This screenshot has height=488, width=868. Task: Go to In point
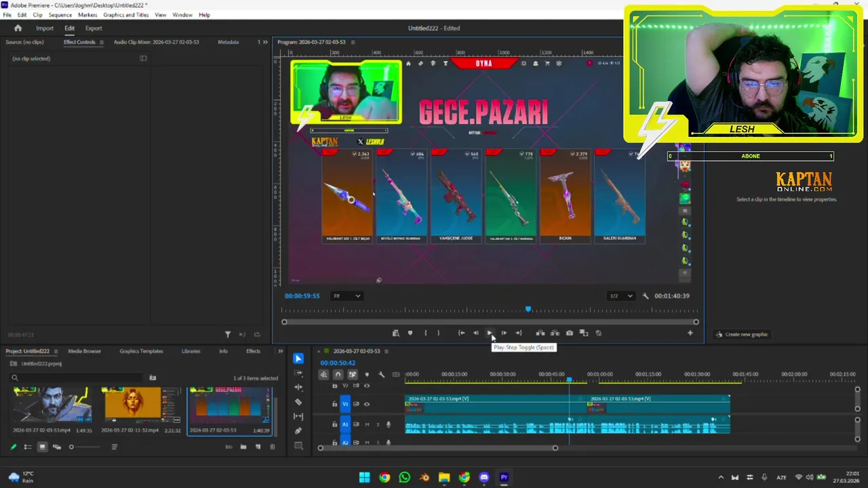coord(461,333)
